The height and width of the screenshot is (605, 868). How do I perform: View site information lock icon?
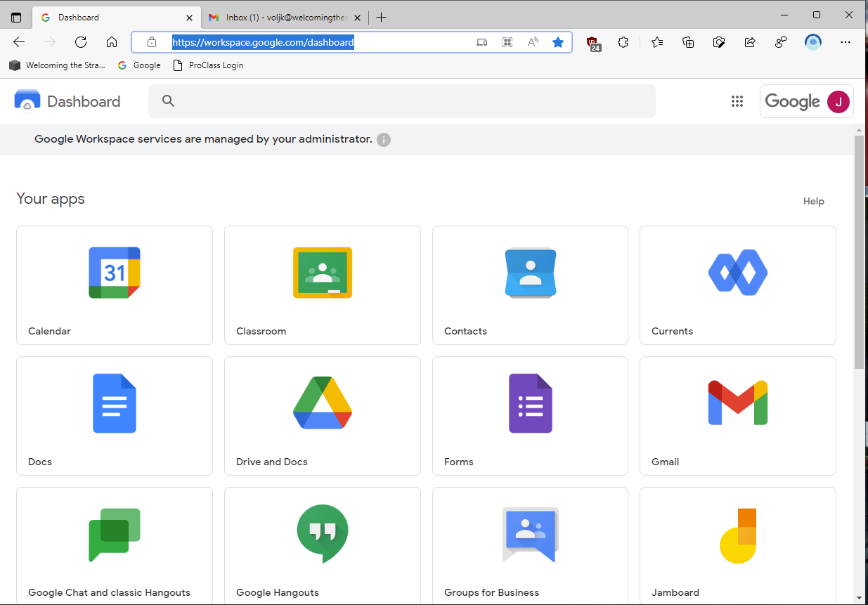click(152, 42)
